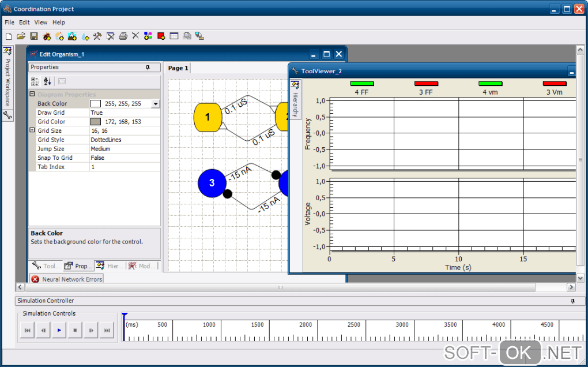Image resolution: width=588 pixels, height=367 pixels.
Task: Switch to the Hier... tab
Action: coord(110,266)
